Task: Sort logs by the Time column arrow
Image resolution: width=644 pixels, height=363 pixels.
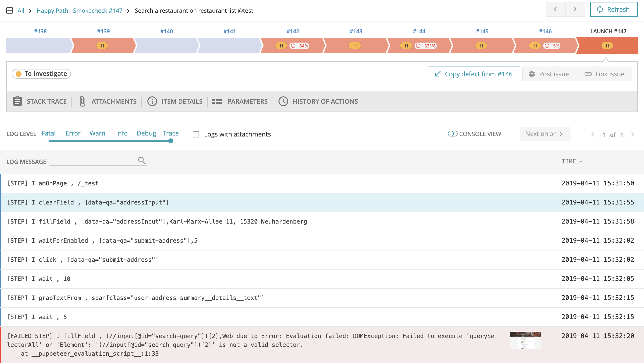Action: (x=581, y=162)
